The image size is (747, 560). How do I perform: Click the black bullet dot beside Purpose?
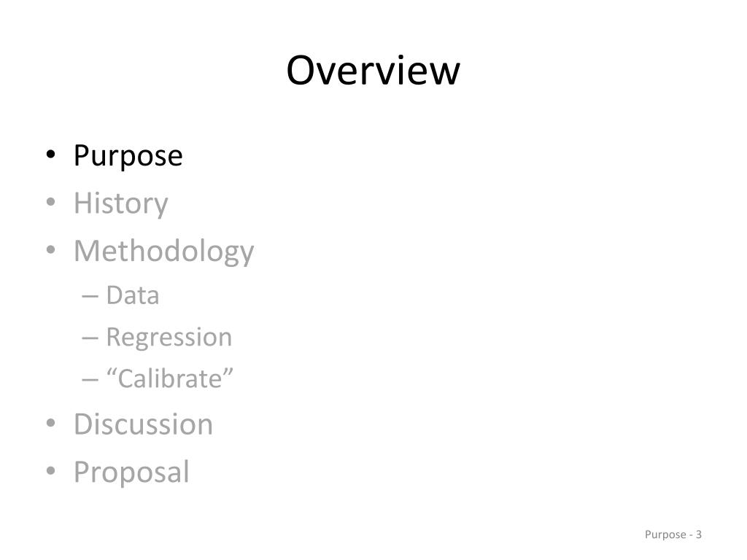point(51,155)
